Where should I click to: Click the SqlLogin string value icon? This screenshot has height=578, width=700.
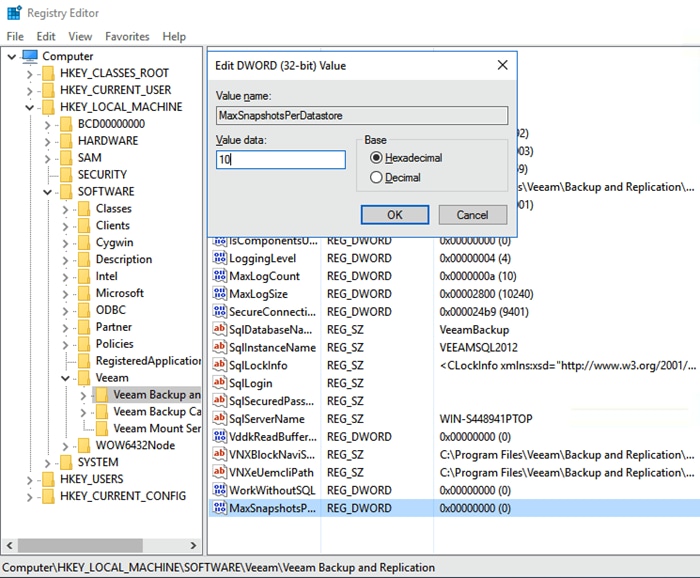pyautogui.click(x=220, y=383)
